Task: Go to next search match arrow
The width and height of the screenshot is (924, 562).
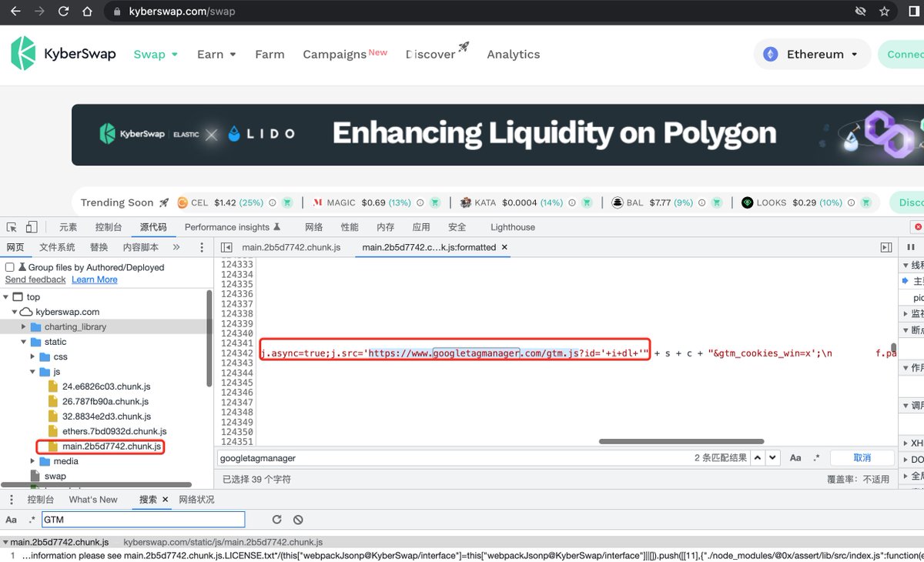Action: 772,457
